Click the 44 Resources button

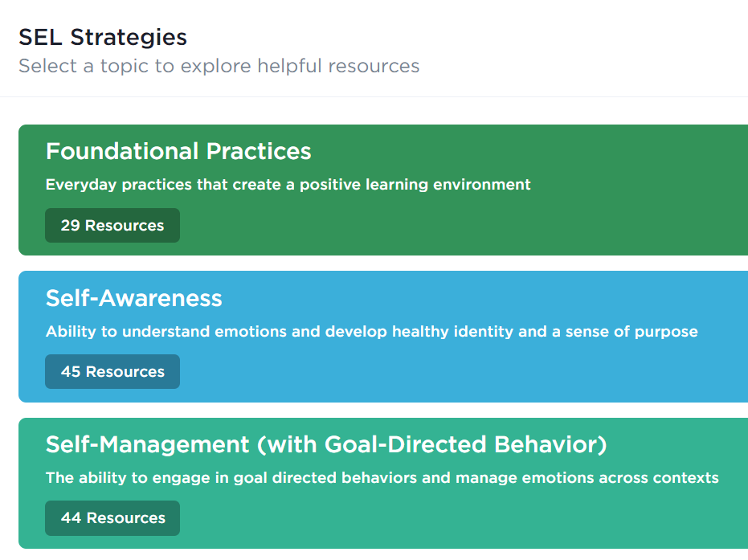pos(112,517)
